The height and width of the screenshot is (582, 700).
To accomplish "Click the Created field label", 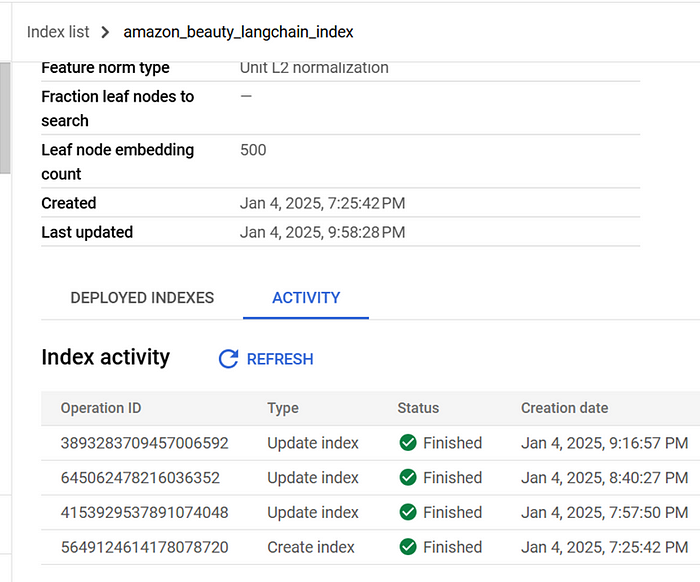I will click(x=69, y=203).
